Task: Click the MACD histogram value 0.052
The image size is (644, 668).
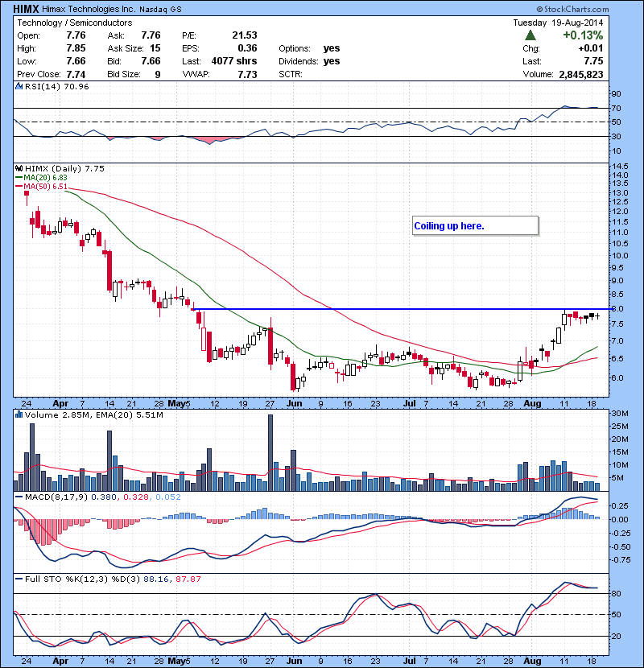Action: pyautogui.click(x=168, y=497)
